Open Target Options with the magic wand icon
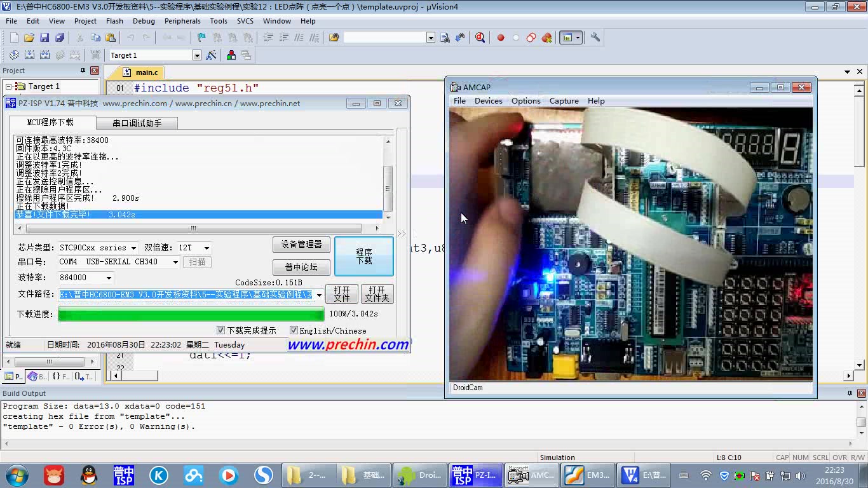 pos(211,55)
